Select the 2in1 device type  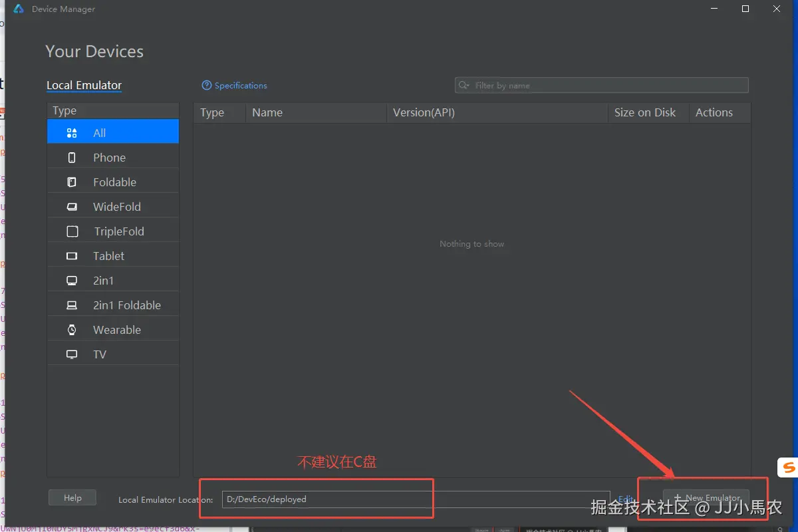pyautogui.click(x=113, y=281)
